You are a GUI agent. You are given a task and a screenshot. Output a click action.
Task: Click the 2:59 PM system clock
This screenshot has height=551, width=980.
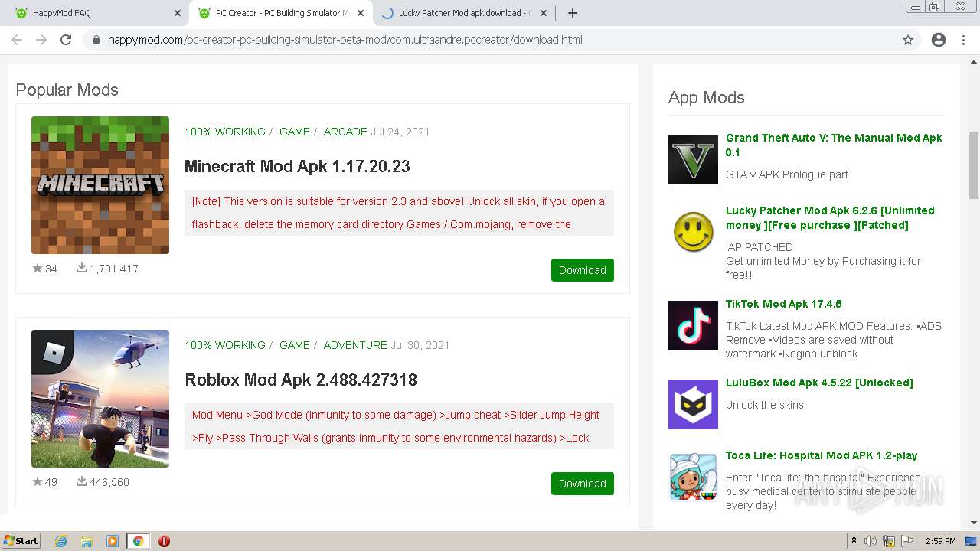[x=940, y=541]
